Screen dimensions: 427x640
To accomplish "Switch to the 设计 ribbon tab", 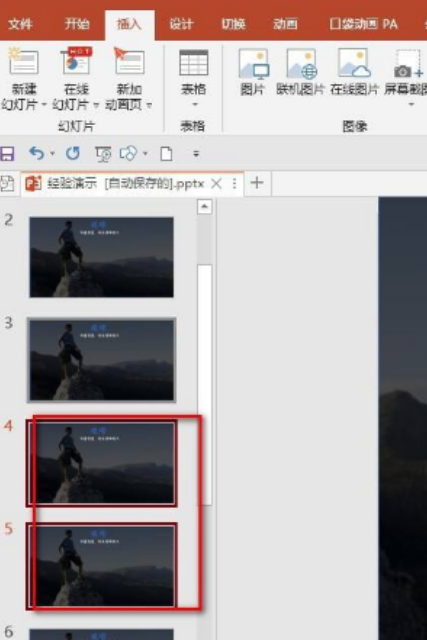I will (181, 24).
